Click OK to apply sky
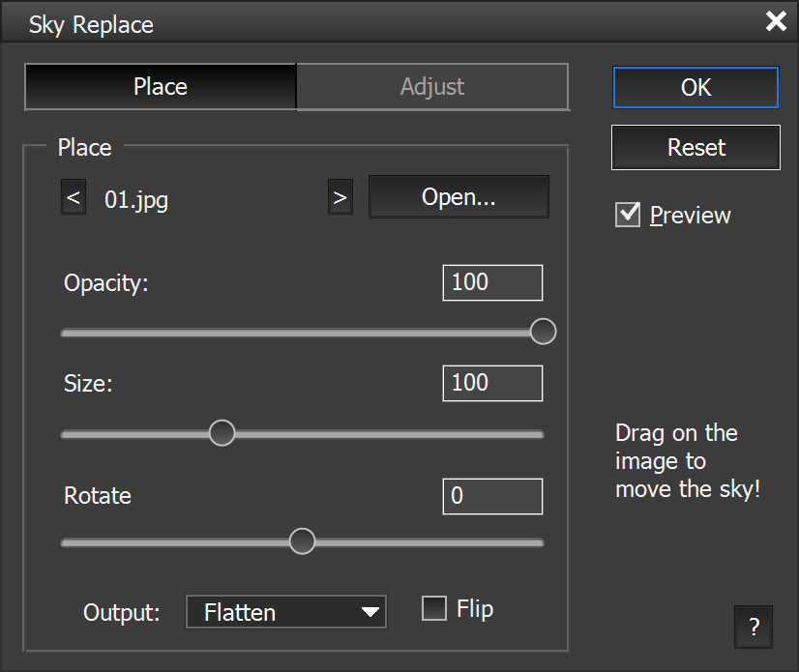Screen dimensions: 799x672 695,87
